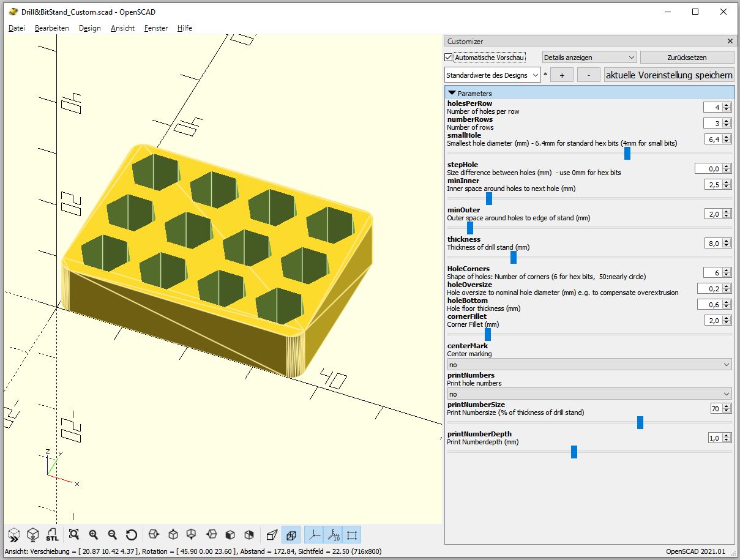Screen dimensions: 740x560
Task: Switch to the Top view cube icon
Action: tap(173, 534)
